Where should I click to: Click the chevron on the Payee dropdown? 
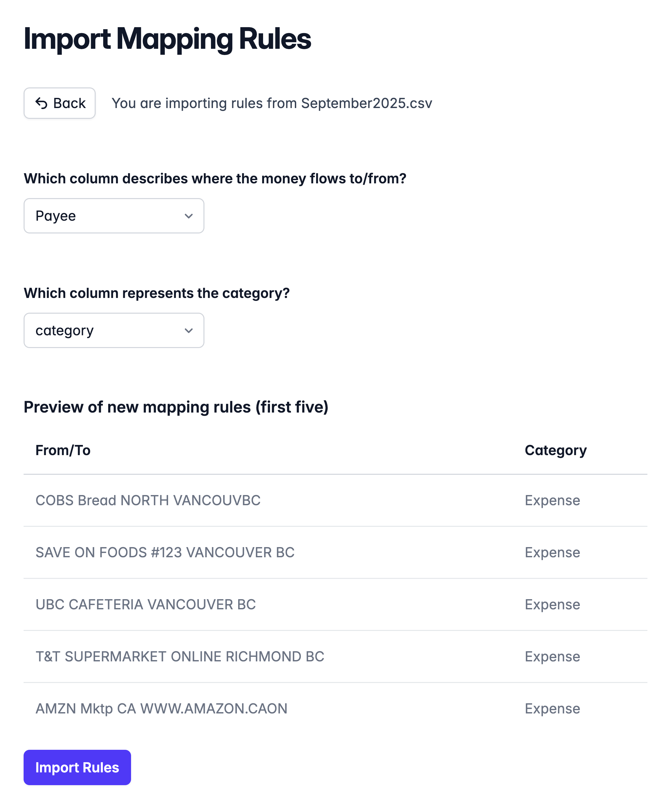189,216
